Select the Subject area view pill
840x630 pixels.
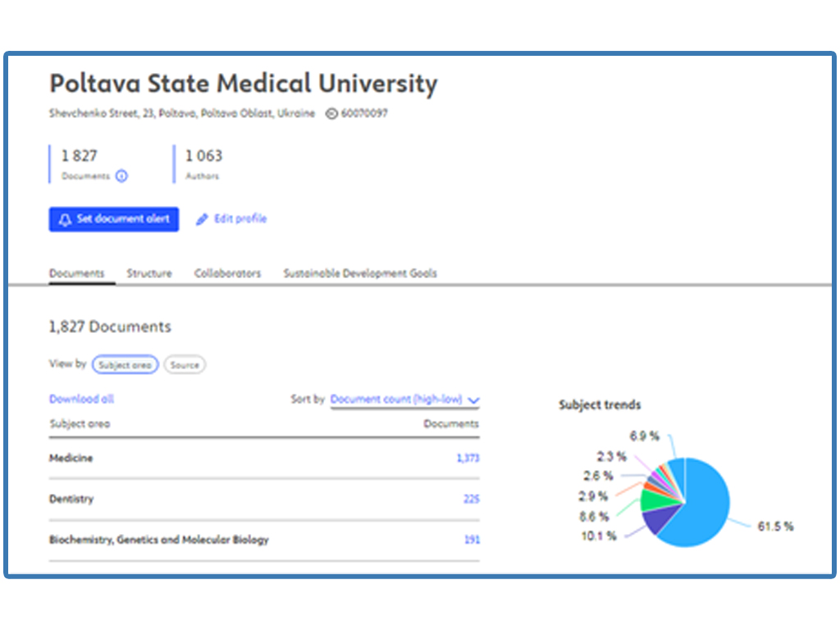pyautogui.click(x=126, y=365)
